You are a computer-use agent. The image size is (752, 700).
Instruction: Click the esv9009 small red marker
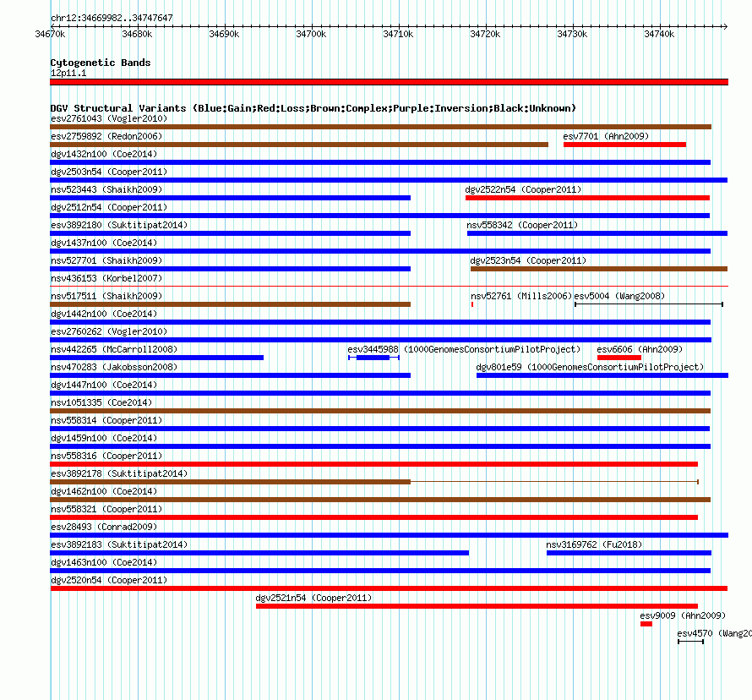point(646,624)
